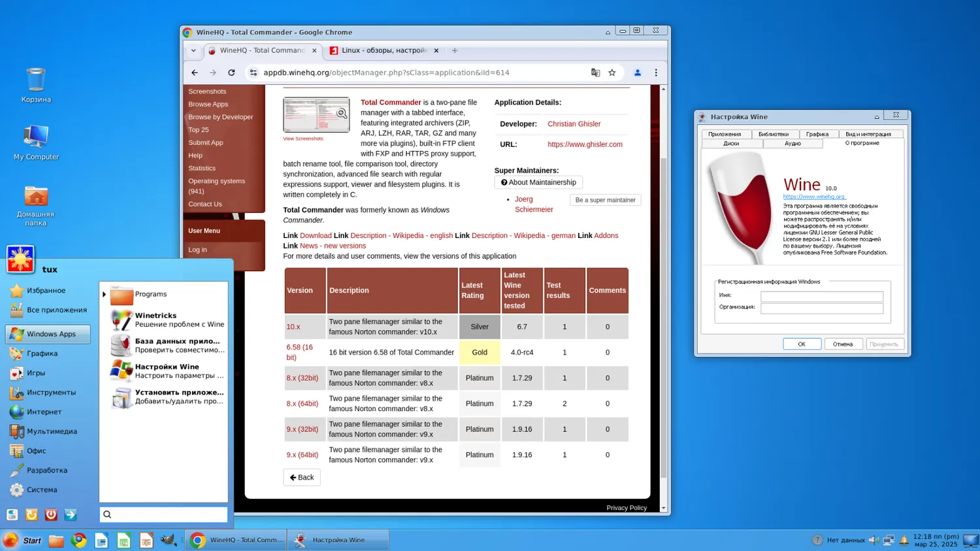Click the settings toggles icon in start menu
This screenshot has height=551, width=980.
[12, 514]
